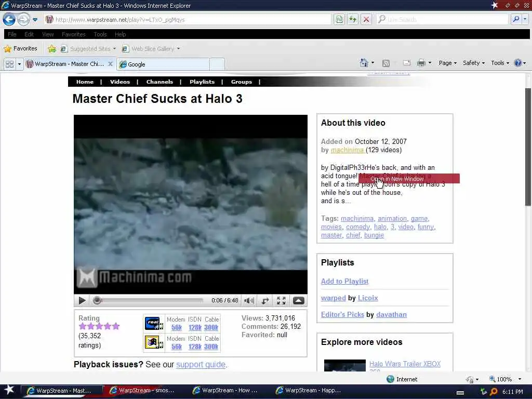Open the recent pages dropdown arrow

[x=35, y=20]
